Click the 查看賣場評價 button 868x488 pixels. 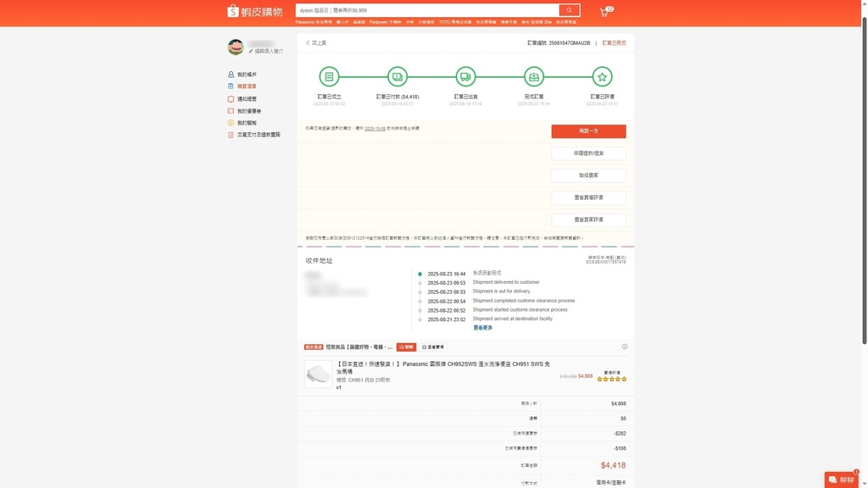[588, 197]
